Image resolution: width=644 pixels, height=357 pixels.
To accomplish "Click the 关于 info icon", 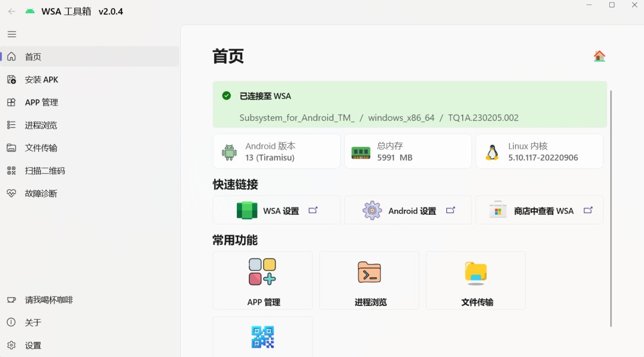I will pyautogui.click(x=11, y=323).
